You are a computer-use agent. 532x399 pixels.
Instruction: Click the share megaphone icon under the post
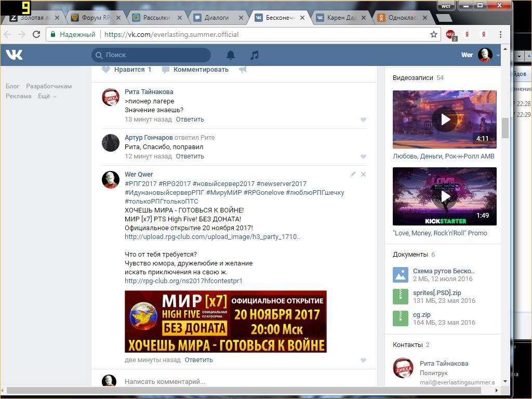click(x=243, y=70)
